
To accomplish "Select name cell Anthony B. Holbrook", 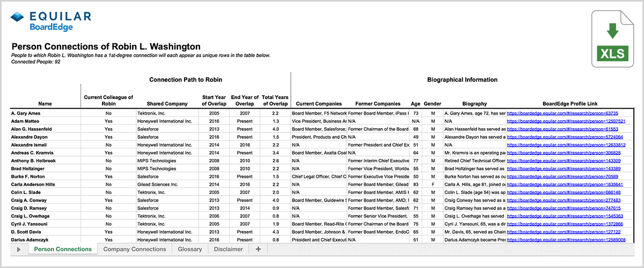I will 46,161.
